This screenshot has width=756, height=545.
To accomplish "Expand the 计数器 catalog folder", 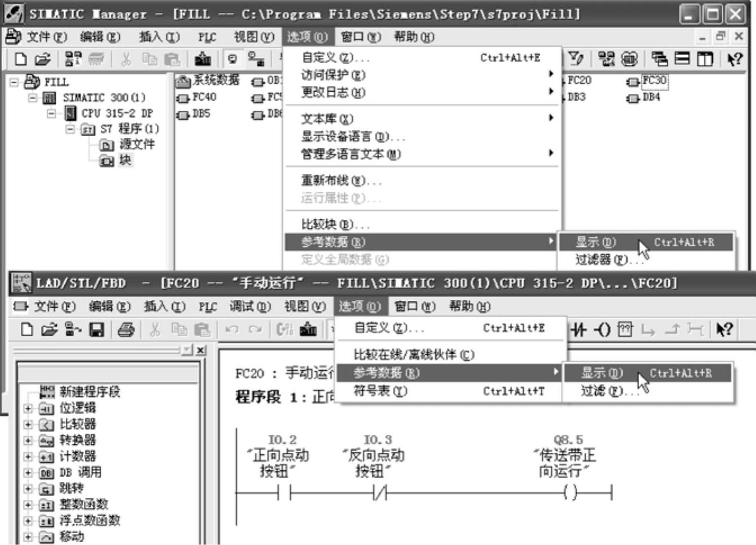I will click(x=28, y=457).
